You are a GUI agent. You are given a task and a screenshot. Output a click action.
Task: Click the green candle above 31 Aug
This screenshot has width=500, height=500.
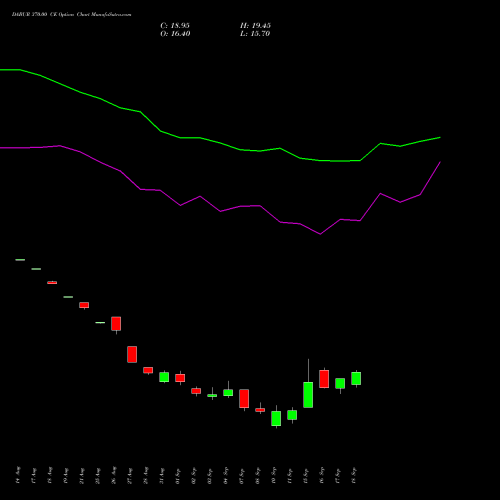(164, 377)
